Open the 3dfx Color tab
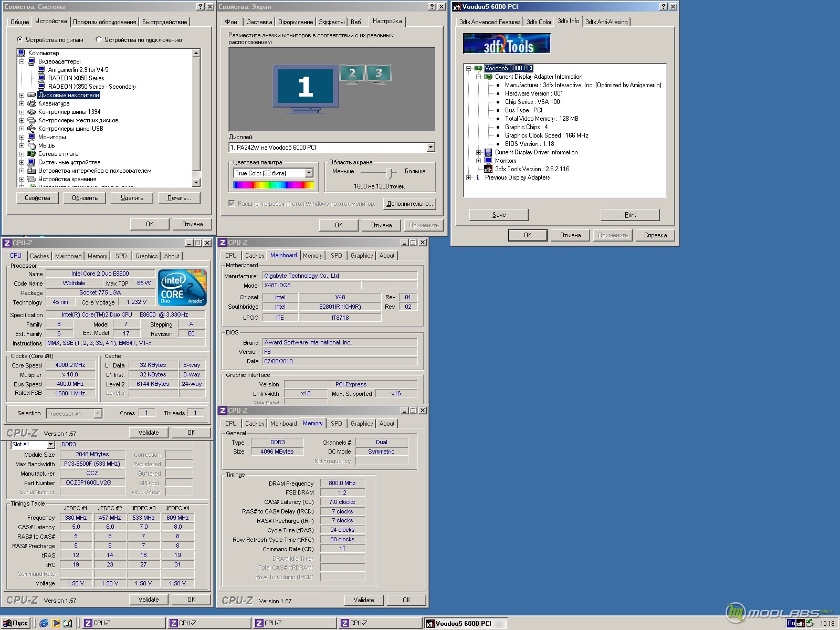This screenshot has height=630, width=840. coord(539,22)
